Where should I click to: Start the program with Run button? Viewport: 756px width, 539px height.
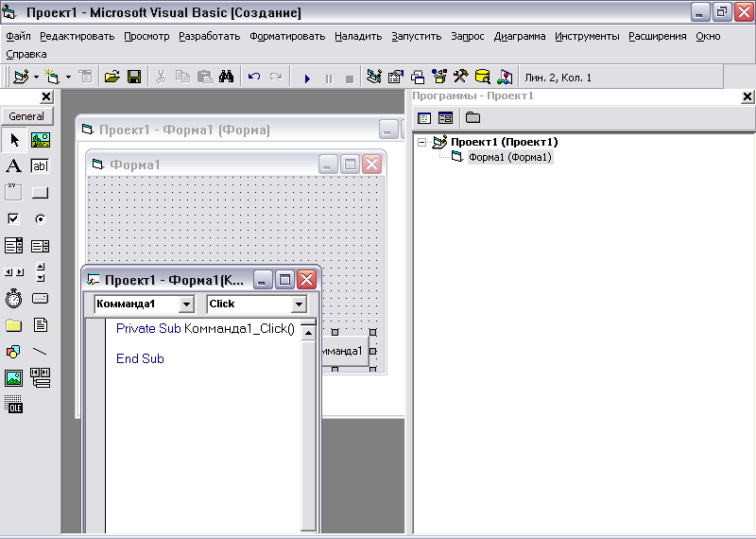coord(307,78)
